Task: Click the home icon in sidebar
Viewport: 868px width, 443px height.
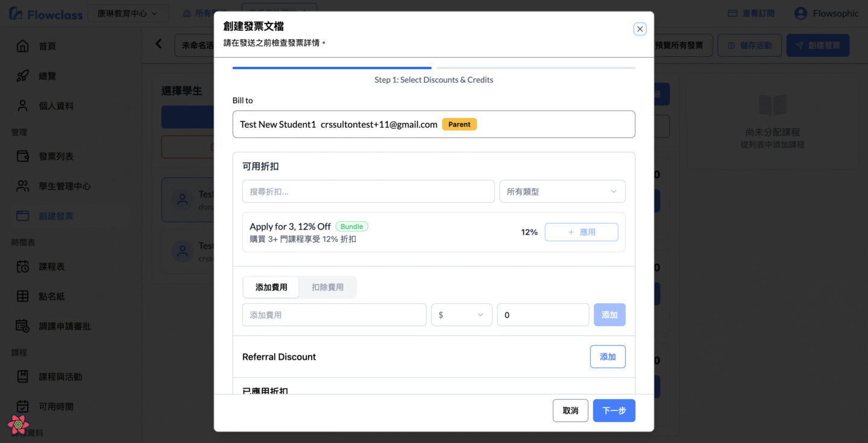Action: tap(22, 46)
